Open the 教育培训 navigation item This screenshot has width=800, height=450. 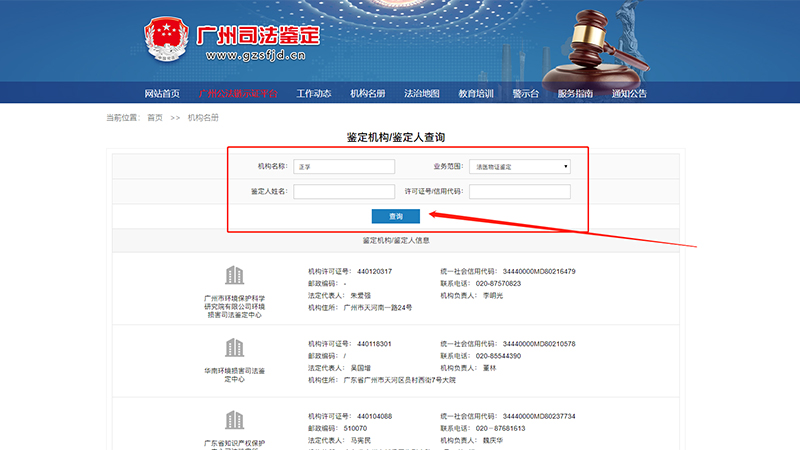point(476,94)
